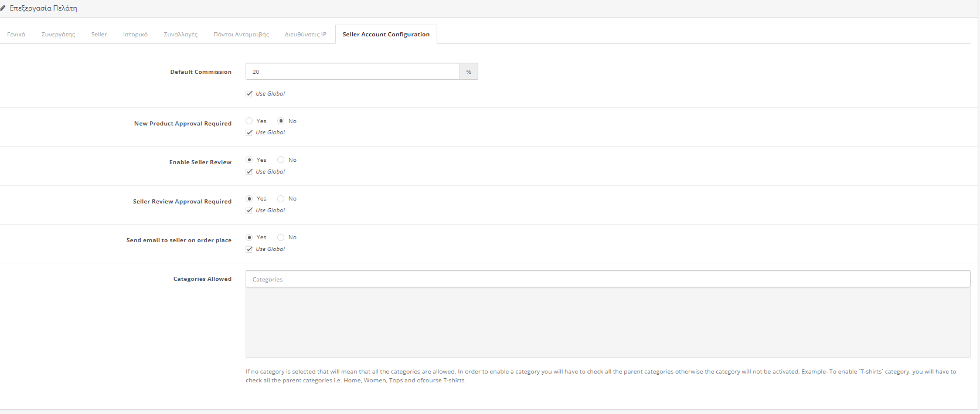Click the Categories Allowed label
The height and width of the screenshot is (414, 980).
202,279
